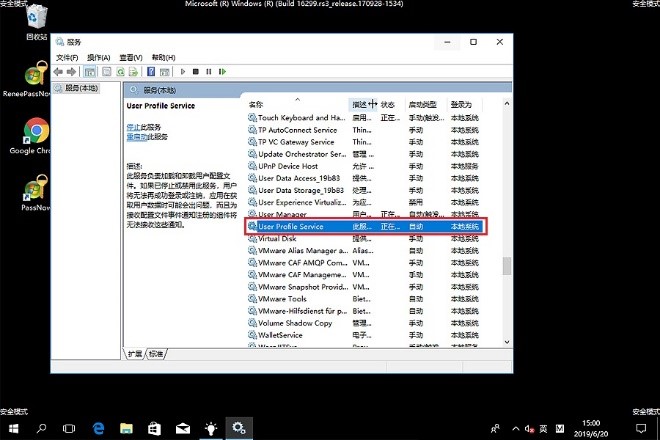
Task: Toggle the show/hide console tree button
Action: 90,72
